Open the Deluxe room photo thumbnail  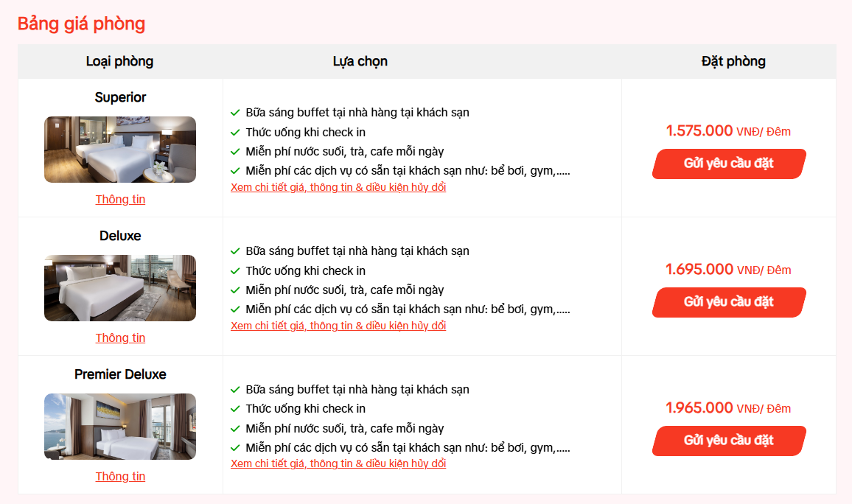[x=120, y=288]
